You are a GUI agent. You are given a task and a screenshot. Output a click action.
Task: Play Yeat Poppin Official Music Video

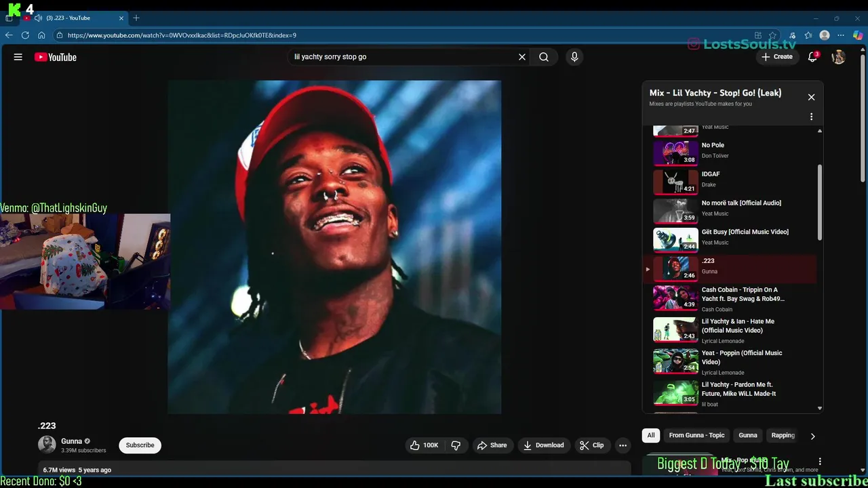pos(729,362)
